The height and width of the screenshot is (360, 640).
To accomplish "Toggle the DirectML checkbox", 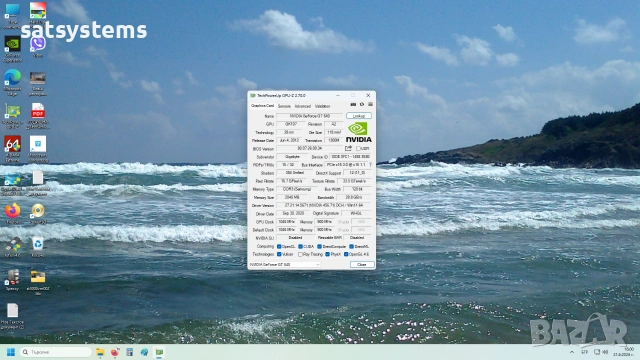I will pyautogui.click(x=351, y=247).
